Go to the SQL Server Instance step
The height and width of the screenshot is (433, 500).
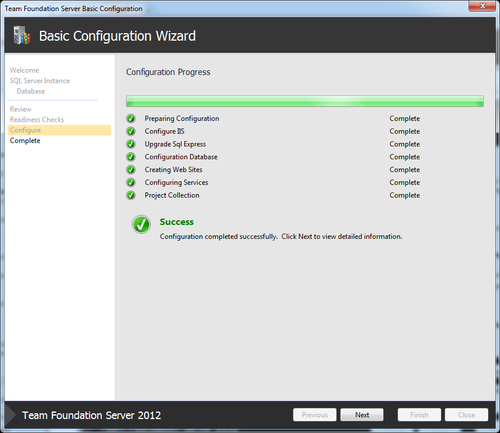[40, 81]
